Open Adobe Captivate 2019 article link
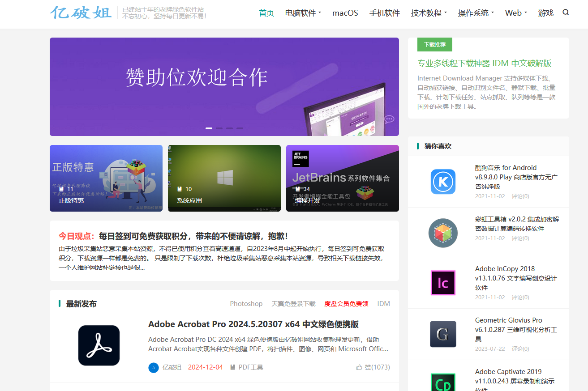The height and width of the screenshot is (391, 588). tap(515, 380)
